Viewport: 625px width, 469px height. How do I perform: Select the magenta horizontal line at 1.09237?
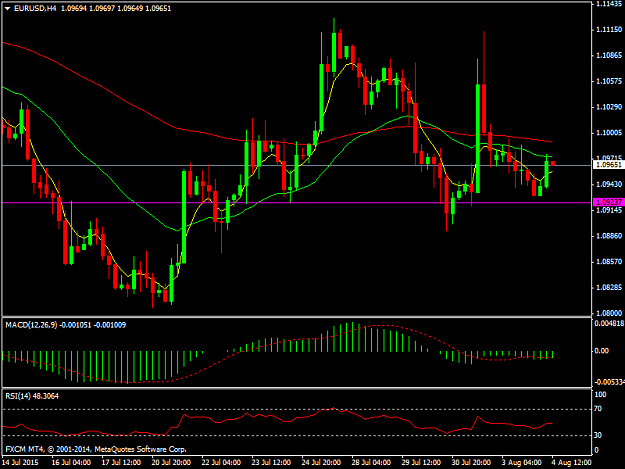click(297, 202)
